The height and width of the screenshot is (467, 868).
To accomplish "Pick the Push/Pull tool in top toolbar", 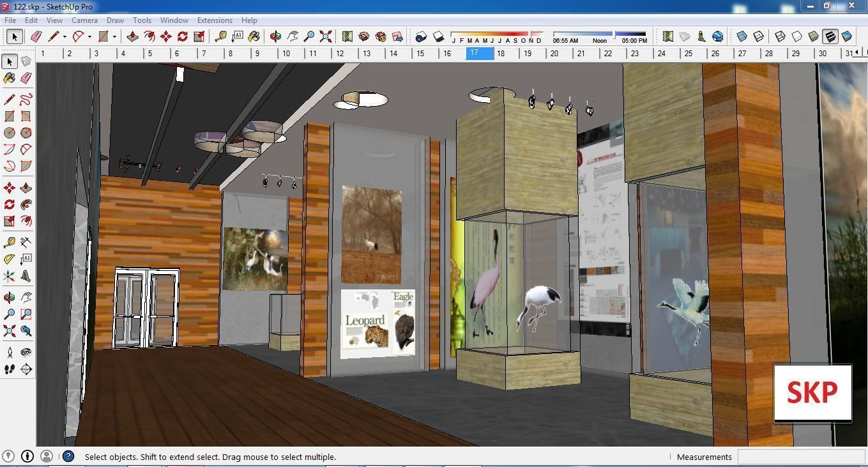I will pyautogui.click(x=133, y=36).
